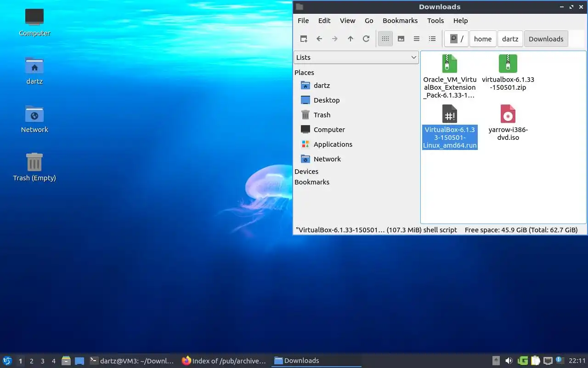Switch to workspace 4
The width and height of the screenshot is (588, 368).
point(53,361)
